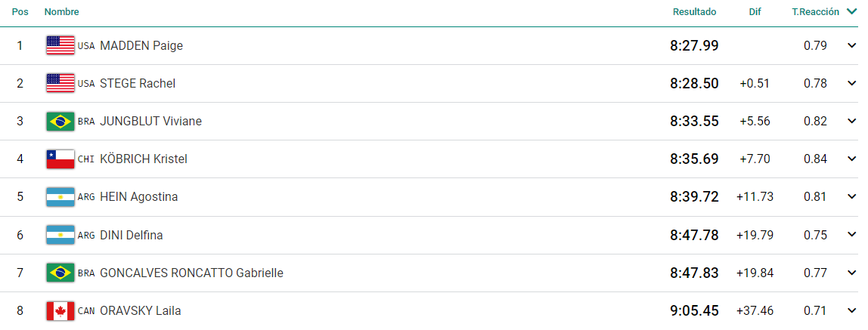Expand details for MADDEN Paige's row
Viewport: 868px width, 330px height.
point(852,45)
